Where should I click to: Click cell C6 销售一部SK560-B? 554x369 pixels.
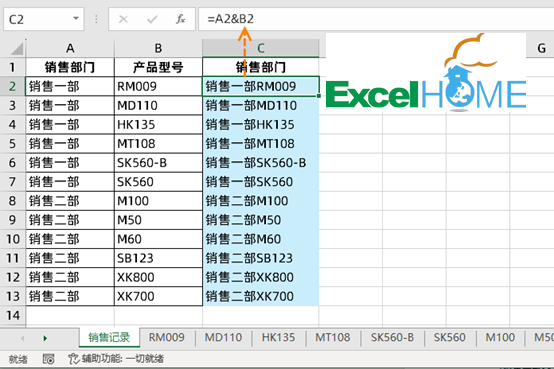261,163
